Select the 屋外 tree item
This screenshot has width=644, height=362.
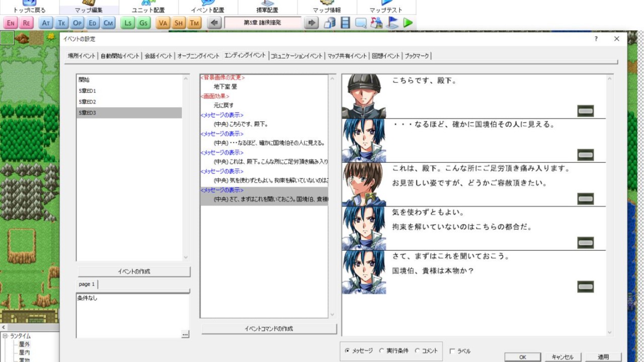click(x=25, y=344)
